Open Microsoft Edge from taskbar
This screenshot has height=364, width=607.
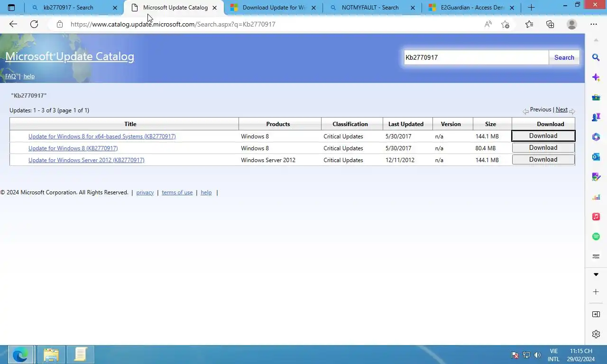20,355
